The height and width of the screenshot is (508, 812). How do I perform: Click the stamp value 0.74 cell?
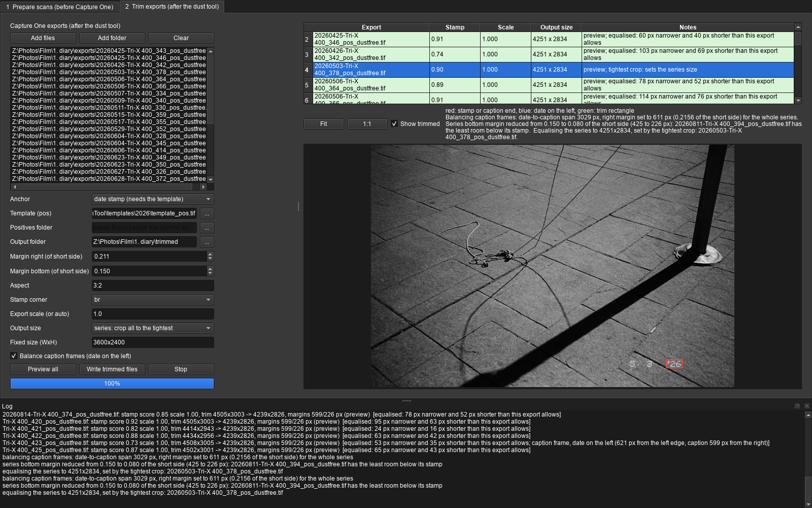(455, 54)
